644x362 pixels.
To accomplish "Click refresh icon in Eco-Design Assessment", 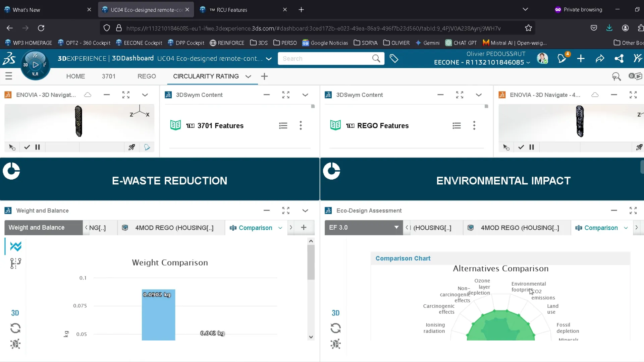I will pos(335,328).
